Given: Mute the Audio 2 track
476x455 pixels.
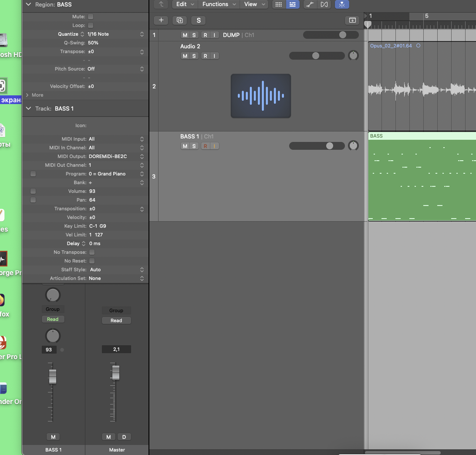Looking at the screenshot, I should pyautogui.click(x=185, y=56).
